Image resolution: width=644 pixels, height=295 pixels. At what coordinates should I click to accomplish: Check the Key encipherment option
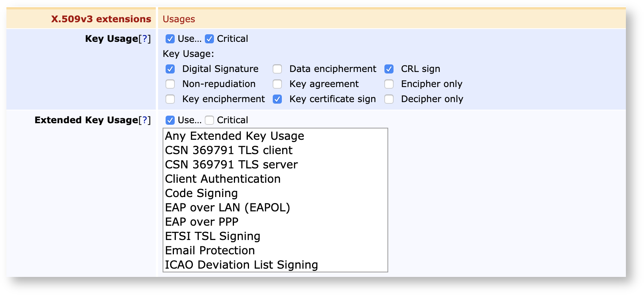[170, 99]
